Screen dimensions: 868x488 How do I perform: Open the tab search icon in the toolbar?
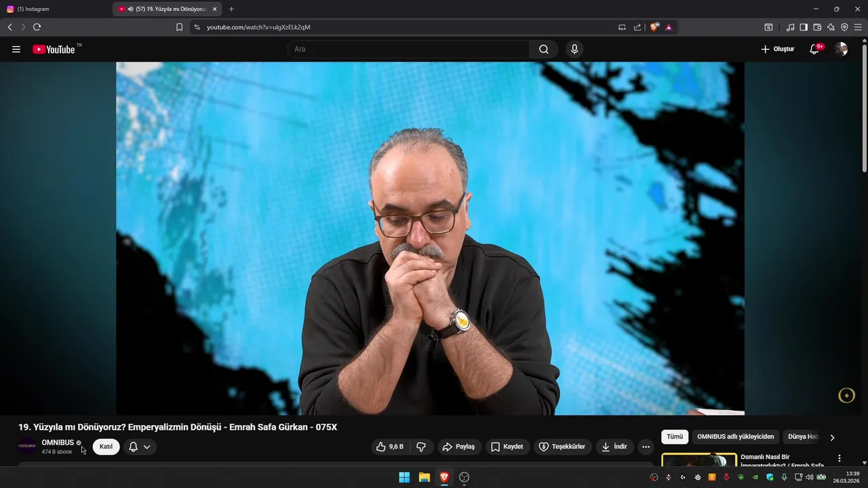pos(768,27)
